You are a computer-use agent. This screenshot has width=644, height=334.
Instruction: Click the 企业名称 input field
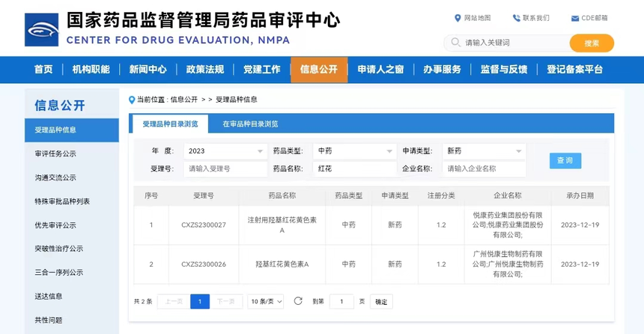coord(484,169)
